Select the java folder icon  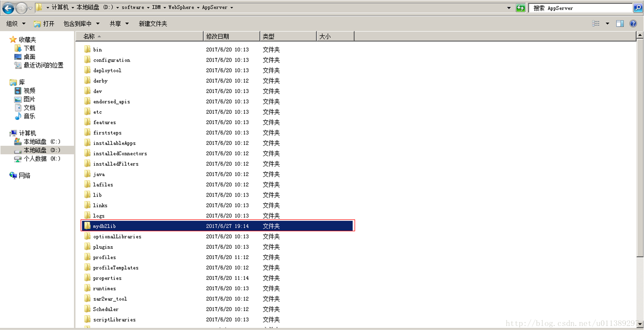[87, 174]
